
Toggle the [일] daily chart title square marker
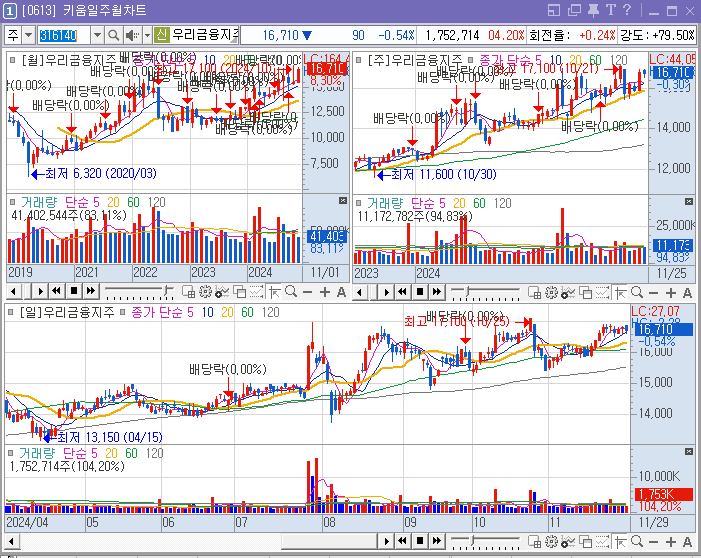click(x=11, y=312)
